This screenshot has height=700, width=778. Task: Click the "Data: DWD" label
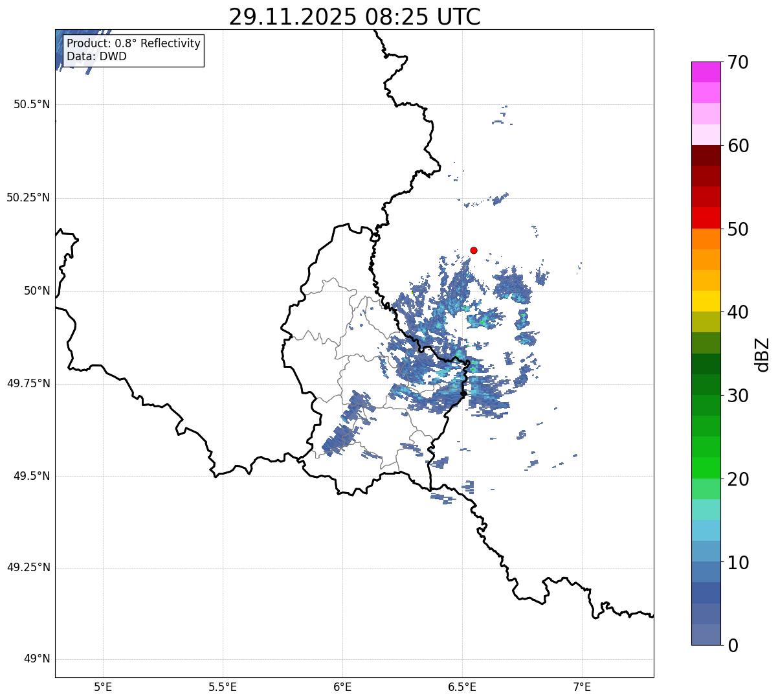[x=96, y=56]
